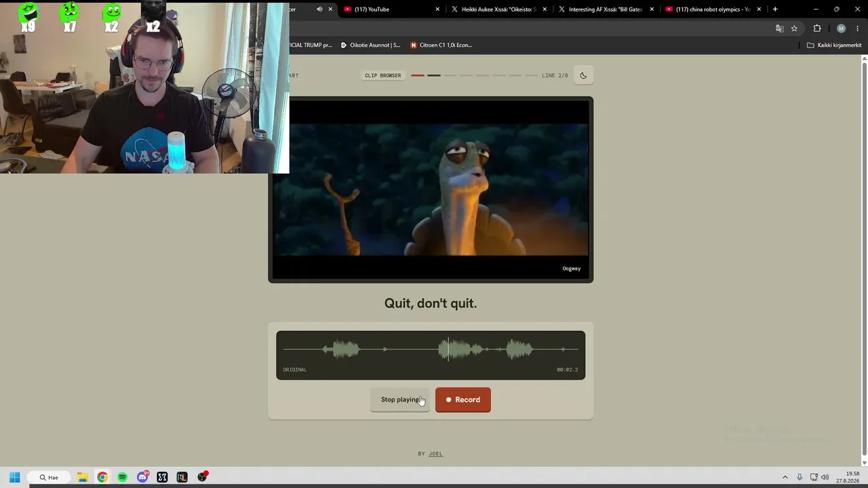The height and width of the screenshot is (488, 868).
Task: Switch to the Heikki Aukee X tab
Action: 498,9
